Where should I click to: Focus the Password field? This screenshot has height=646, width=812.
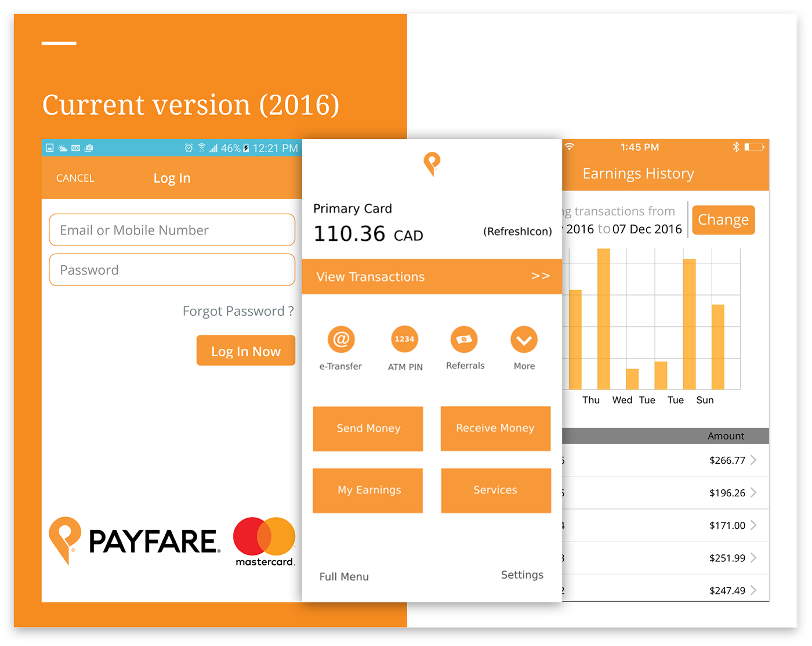(x=172, y=270)
